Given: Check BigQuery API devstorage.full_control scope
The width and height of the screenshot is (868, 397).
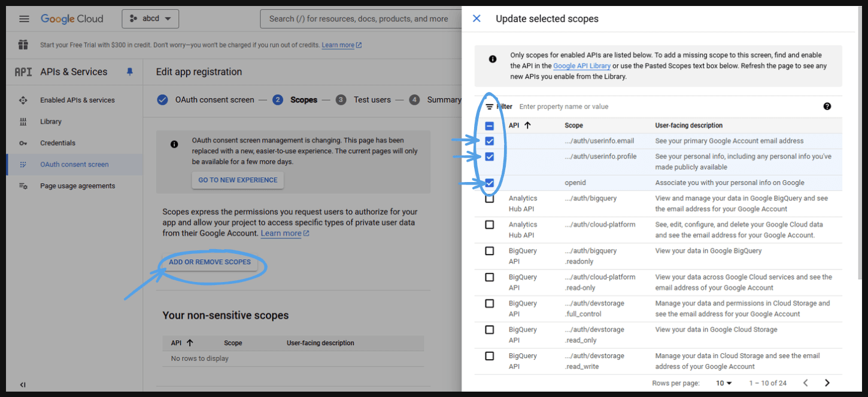Looking at the screenshot, I should click(490, 304).
